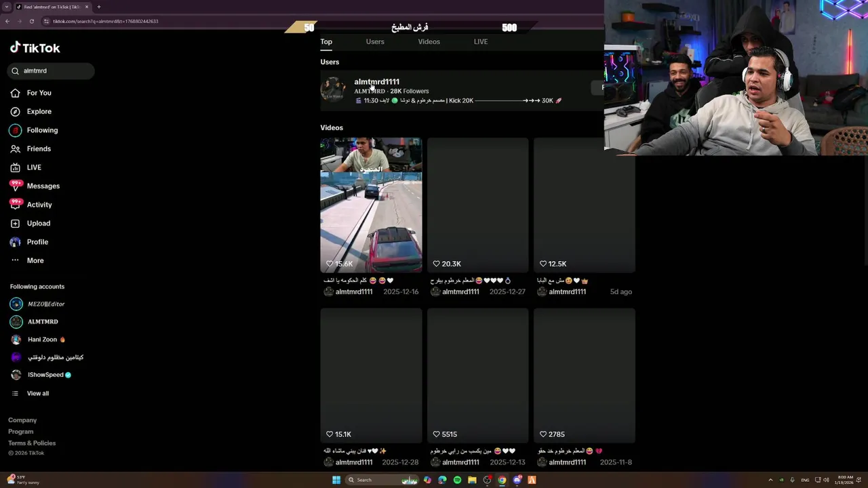Open MEZO||Editor following account
Image resolution: width=868 pixels, height=488 pixels.
click(46, 304)
